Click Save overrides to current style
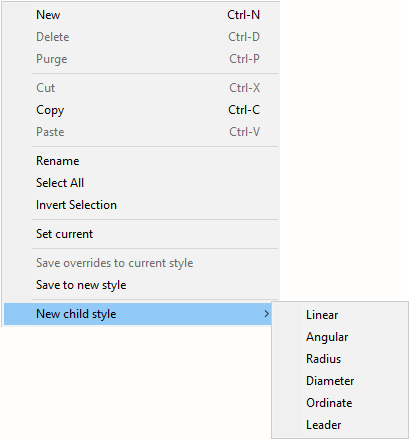This screenshot has width=409, height=439. 142,263
